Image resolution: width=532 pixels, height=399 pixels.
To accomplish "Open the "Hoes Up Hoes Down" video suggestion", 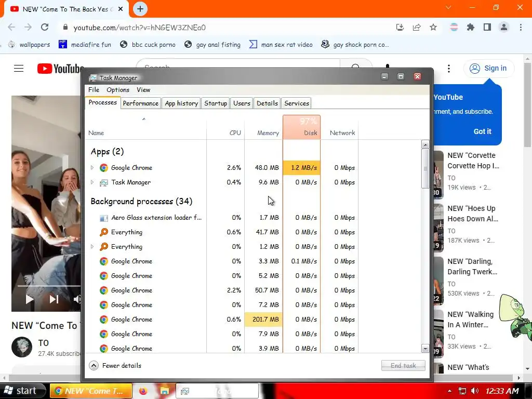I will click(473, 214).
